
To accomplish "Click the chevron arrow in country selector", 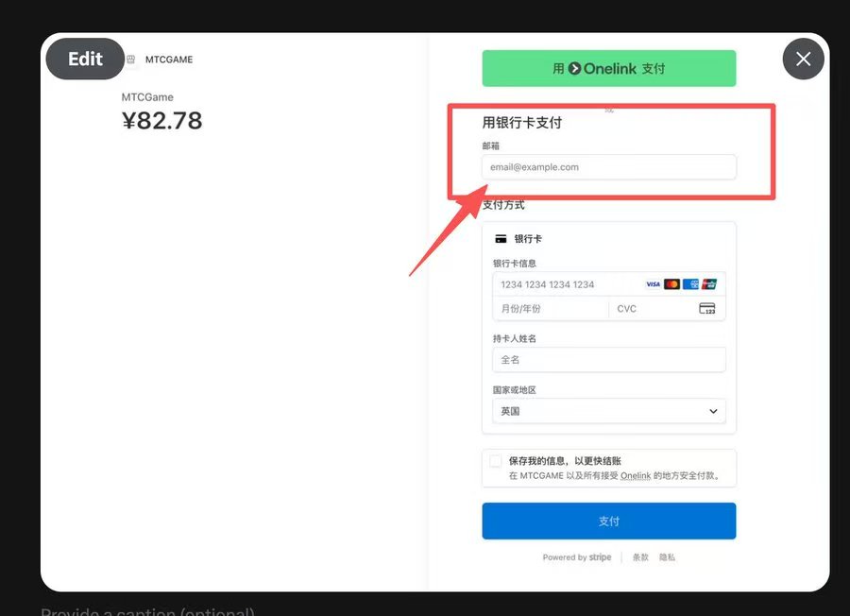I will [713, 411].
